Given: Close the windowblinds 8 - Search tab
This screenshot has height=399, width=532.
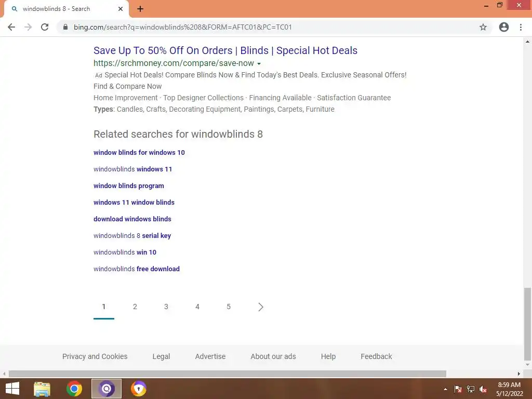Looking at the screenshot, I should pyautogui.click(x=121, y=9).
